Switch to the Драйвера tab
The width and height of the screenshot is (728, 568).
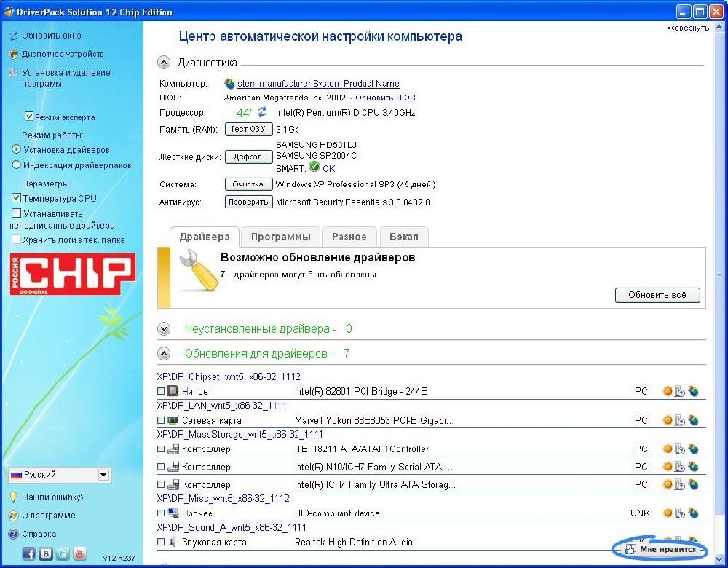[205, 237]
